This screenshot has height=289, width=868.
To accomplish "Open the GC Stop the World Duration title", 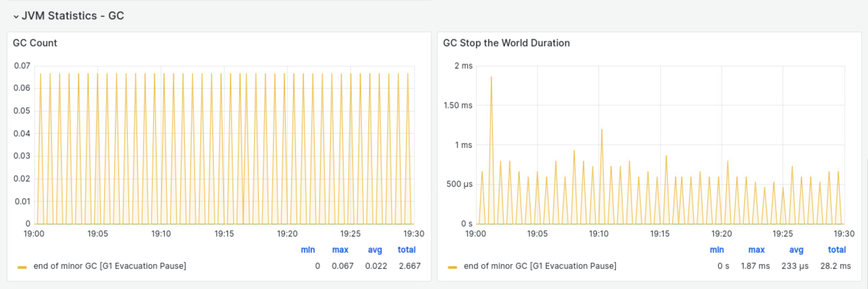I will click(506, 43).
